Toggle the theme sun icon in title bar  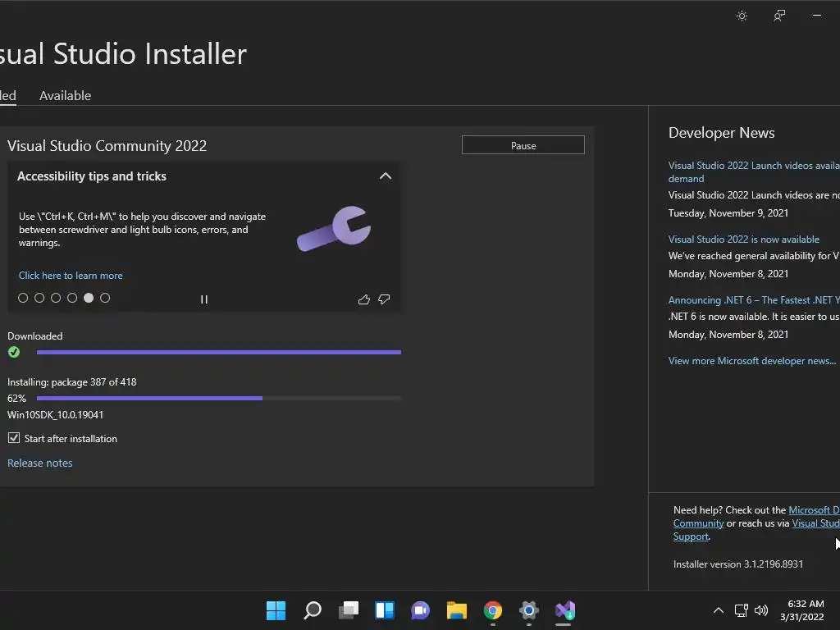point(742,16)
